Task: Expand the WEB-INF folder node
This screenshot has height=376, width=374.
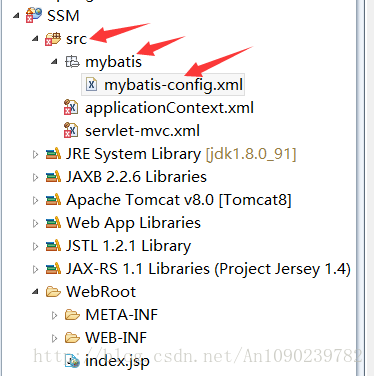Action: coord(54,338)
